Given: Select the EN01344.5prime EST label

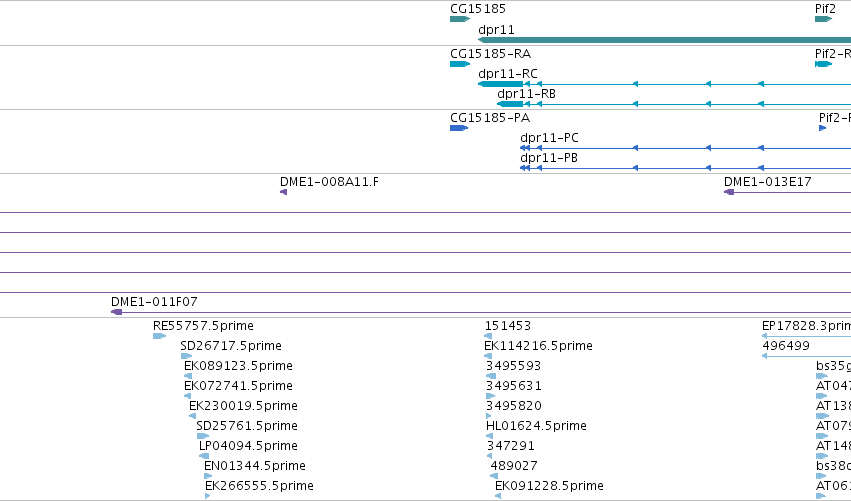Looking at the screenshot, I should coord(255,466).
